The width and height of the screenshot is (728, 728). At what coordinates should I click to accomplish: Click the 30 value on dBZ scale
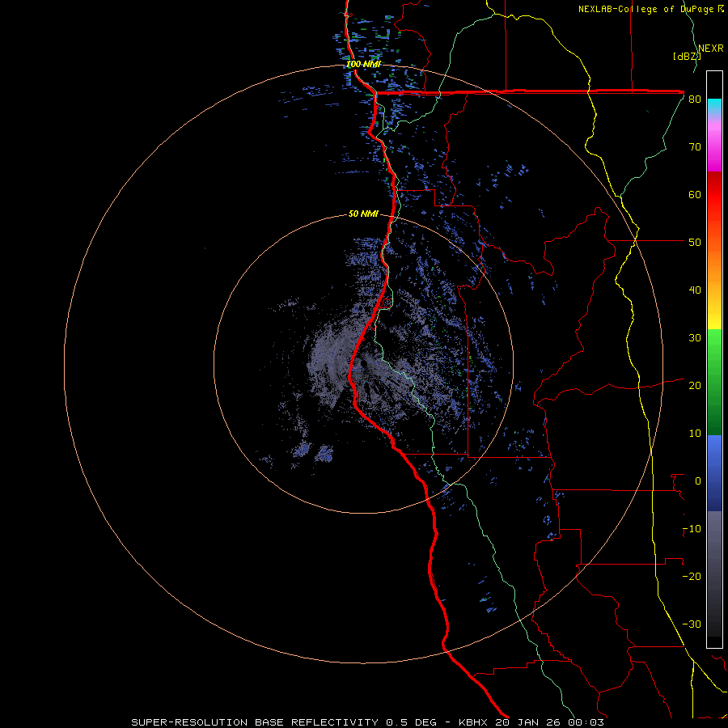[695, 338]
